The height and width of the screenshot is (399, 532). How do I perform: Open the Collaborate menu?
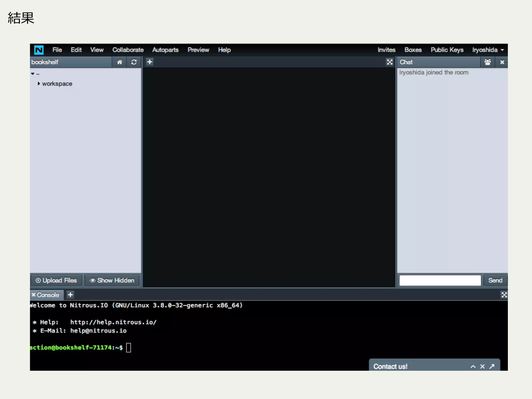tap(128, 50)
